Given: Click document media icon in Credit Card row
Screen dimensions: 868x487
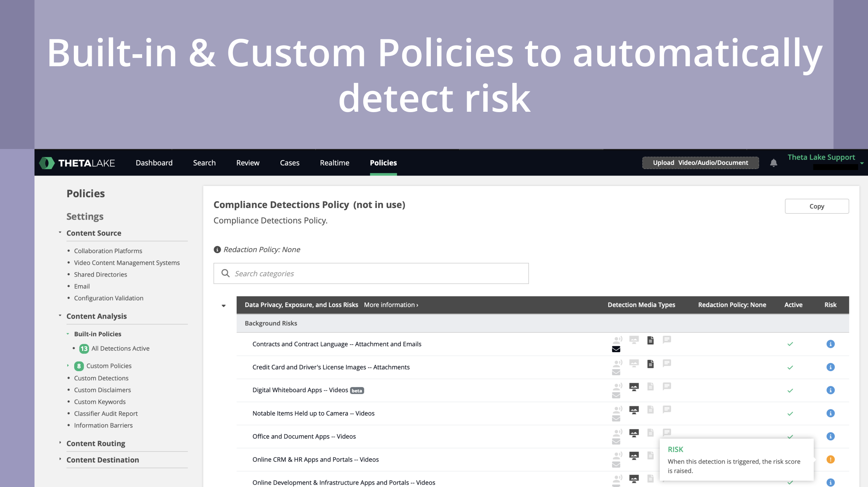Looking at the screenshot, I should 650,364.
